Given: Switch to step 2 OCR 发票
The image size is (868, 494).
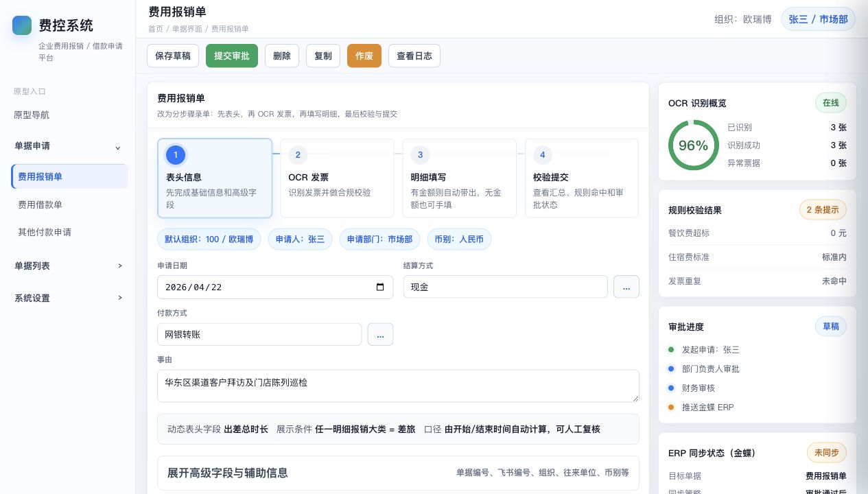Looking at the screenshot, I should [337, 178].
